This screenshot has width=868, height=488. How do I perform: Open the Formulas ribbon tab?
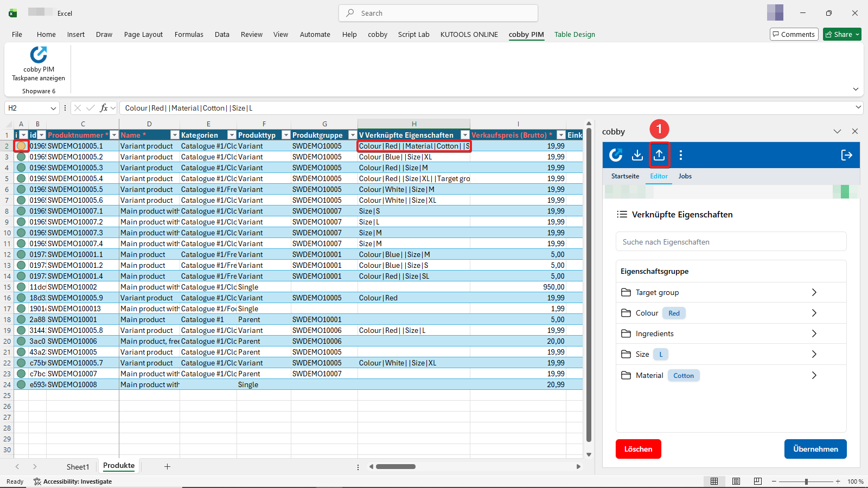[x=188, y=34]
